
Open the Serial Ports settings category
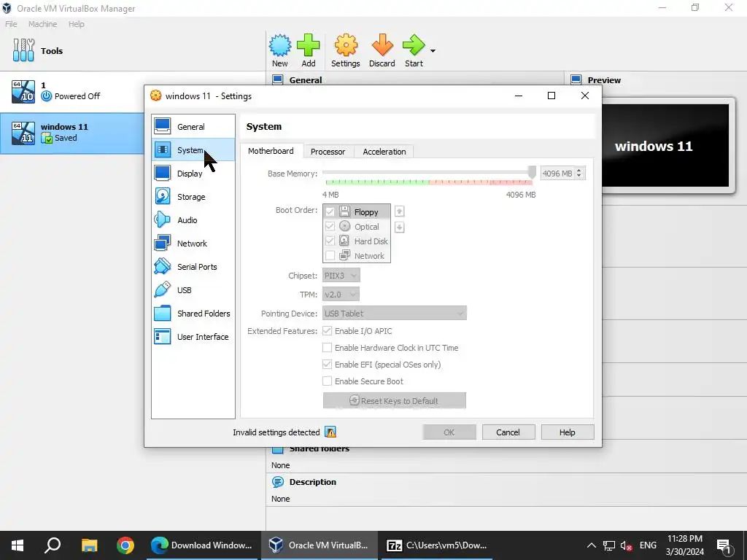[193, 267]
